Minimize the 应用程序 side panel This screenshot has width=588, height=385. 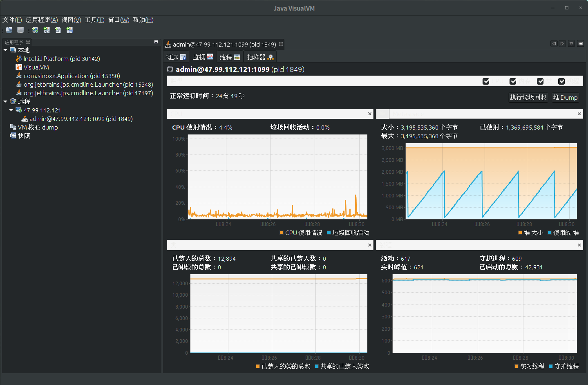[156, 42]
